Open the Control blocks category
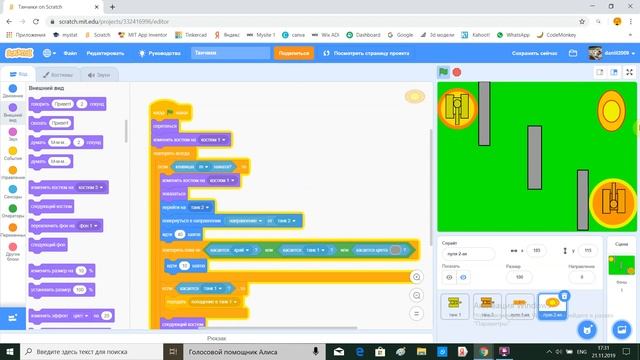The width and height of the screenshot is (640, 360). pyautogui.click(x=13, y=173)
